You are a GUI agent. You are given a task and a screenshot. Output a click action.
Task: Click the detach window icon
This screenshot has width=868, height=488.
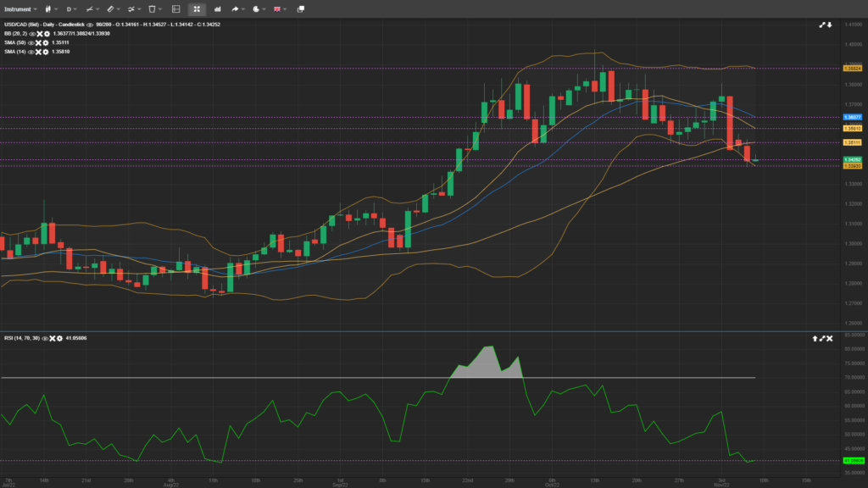click(x=300, y=8)
